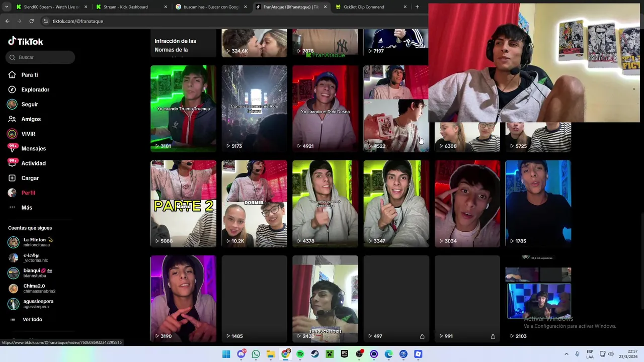The height and width of the screenshot is (362, 644).
Task: Open the video with 5725 views
Action: pyautogui.click(x=538, y=137)
